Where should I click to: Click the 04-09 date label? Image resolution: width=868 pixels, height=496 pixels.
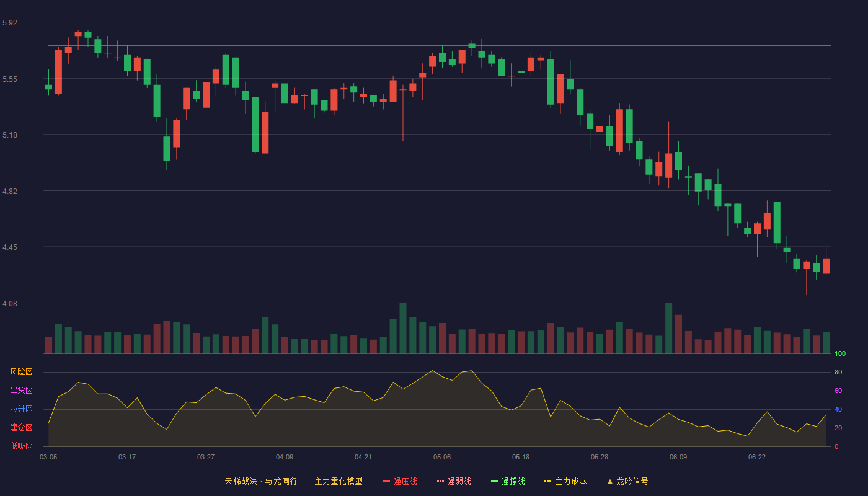click(x=285, y=457)
